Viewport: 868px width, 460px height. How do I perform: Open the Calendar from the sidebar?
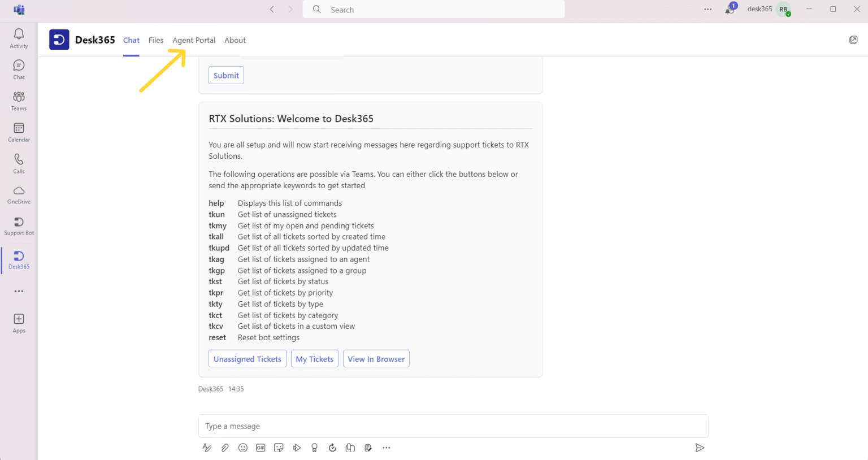[x=19, y=131]
